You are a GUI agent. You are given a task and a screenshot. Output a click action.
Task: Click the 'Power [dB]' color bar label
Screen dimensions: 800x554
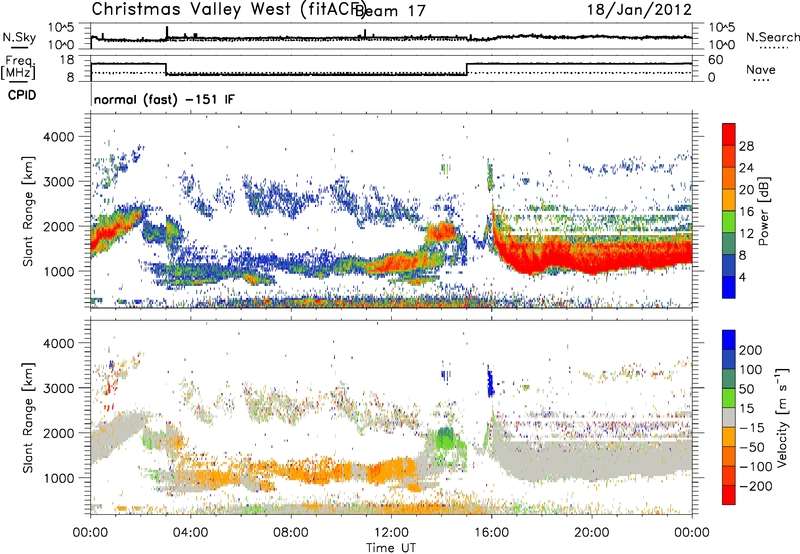tap(763, 211)
